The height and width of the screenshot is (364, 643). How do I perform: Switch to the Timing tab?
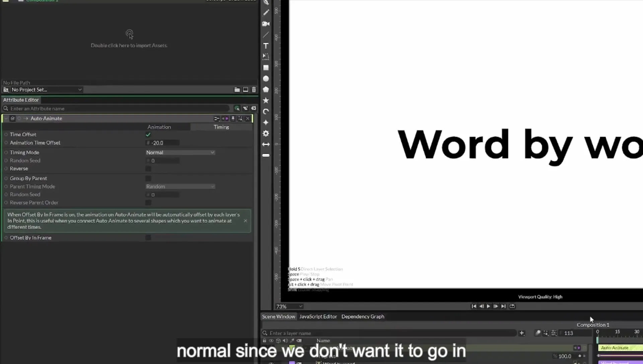click(x=221, y=127)
